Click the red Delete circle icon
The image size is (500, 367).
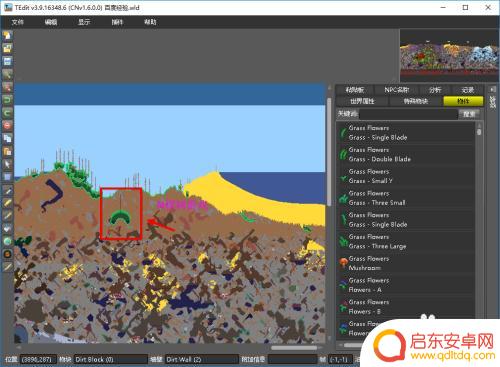pos(7,125)
